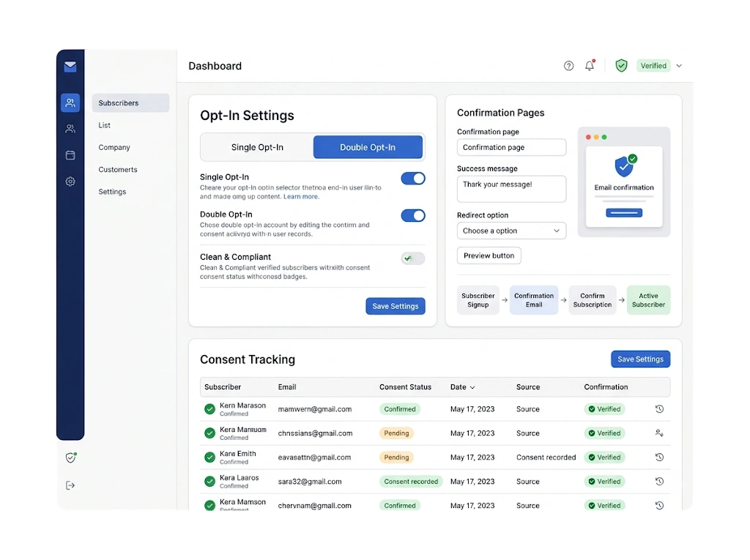This screenshot has width=750, height=560.
Task: Click the Email column header
Action: [x=287, y=387]
